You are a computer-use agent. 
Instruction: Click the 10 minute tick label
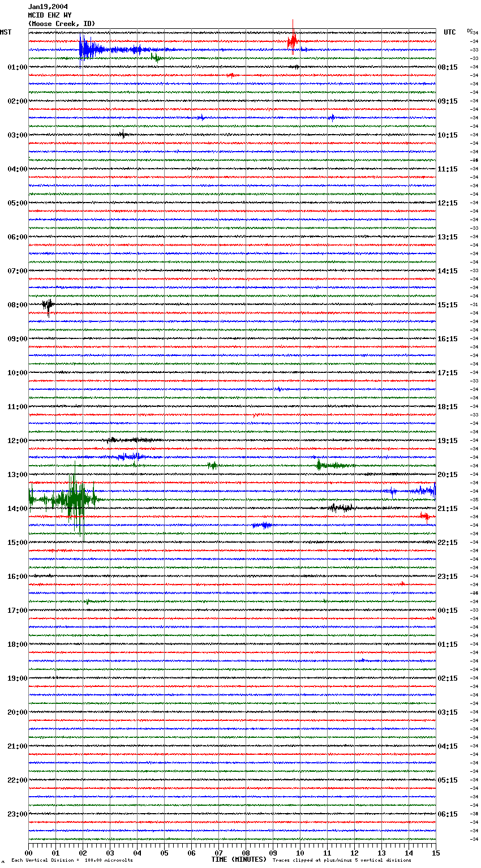click(x=300, y=853)
